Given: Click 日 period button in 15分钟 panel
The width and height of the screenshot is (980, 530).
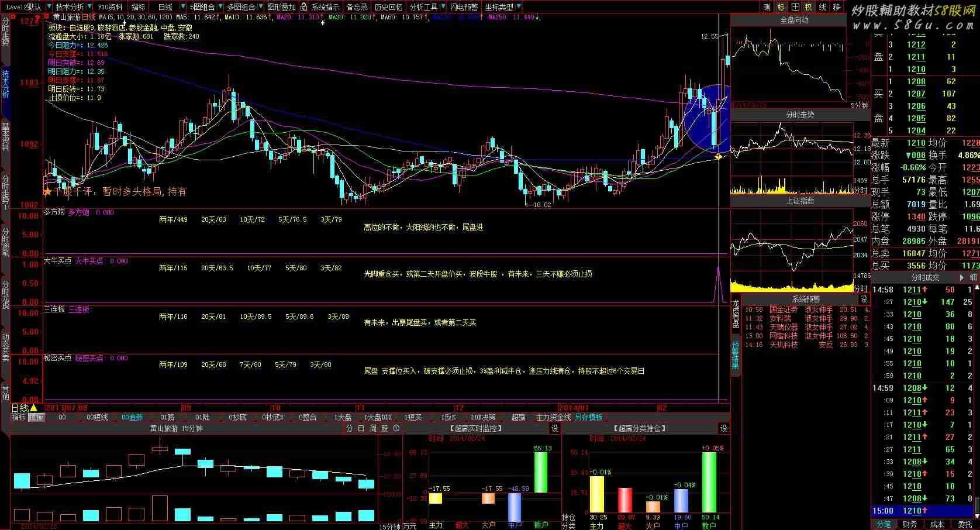Looking at the screenshot, I should pos(361,429).
